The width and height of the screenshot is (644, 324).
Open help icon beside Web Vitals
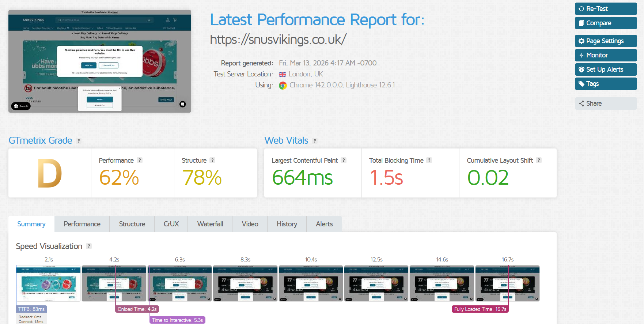(315, 141)
